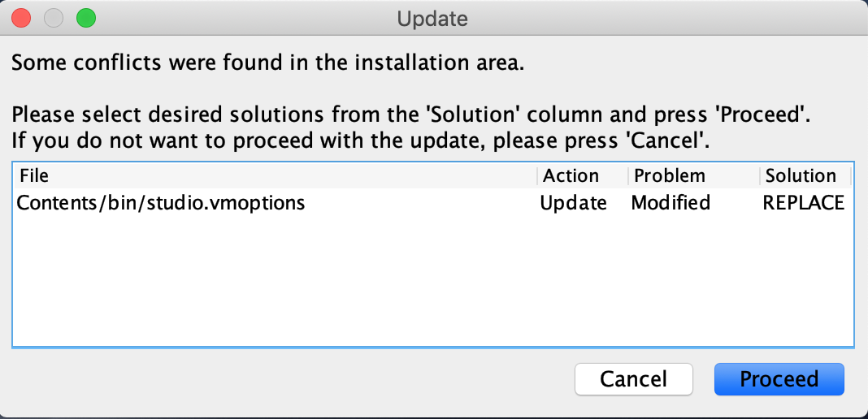Click the green zoom window button

[x=85, y=17]
